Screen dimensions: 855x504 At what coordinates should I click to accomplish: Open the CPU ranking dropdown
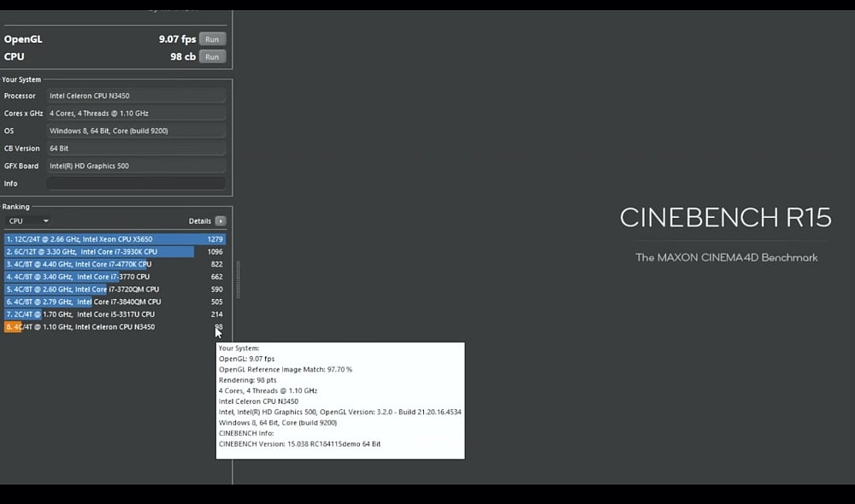click(28, 220)
